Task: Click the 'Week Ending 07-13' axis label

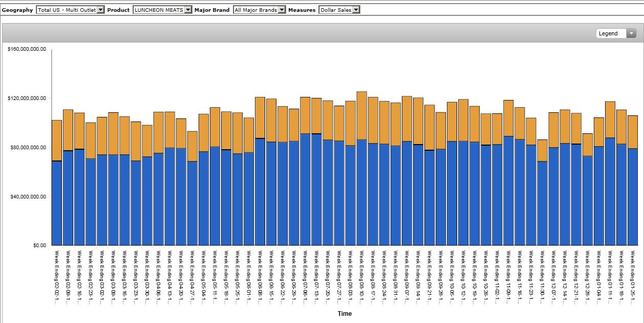Action: (317, 276)
